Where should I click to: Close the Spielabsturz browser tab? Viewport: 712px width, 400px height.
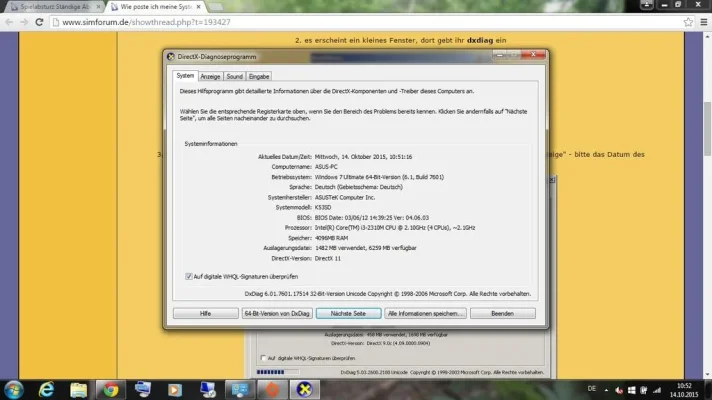click(x=98, y=7)
